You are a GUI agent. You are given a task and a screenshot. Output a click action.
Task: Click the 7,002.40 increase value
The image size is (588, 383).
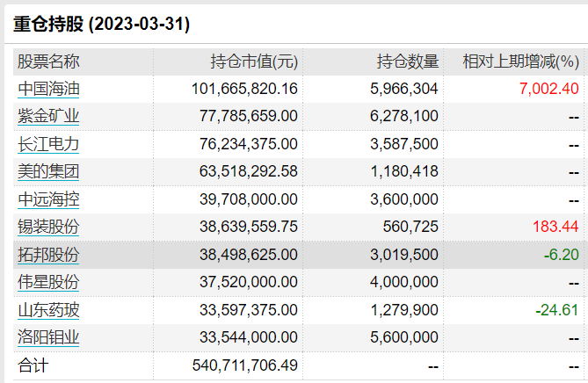[549, 89]
